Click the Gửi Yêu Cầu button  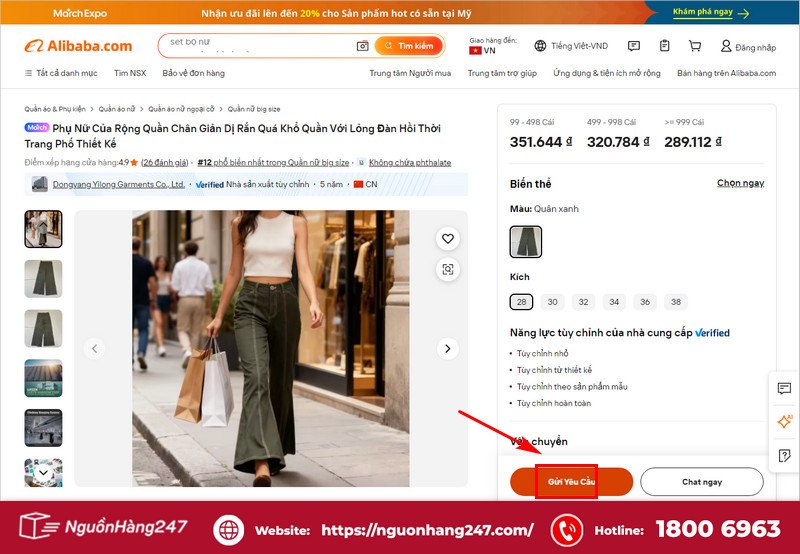coord(571,482)
